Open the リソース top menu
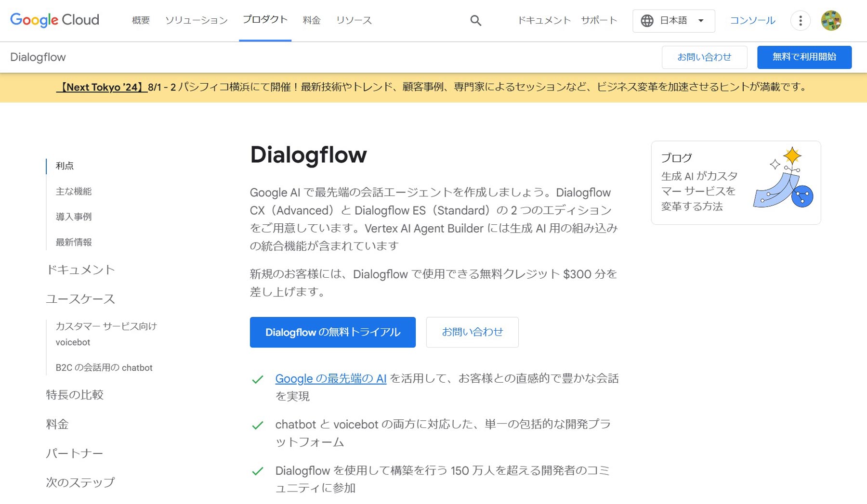 354,20
